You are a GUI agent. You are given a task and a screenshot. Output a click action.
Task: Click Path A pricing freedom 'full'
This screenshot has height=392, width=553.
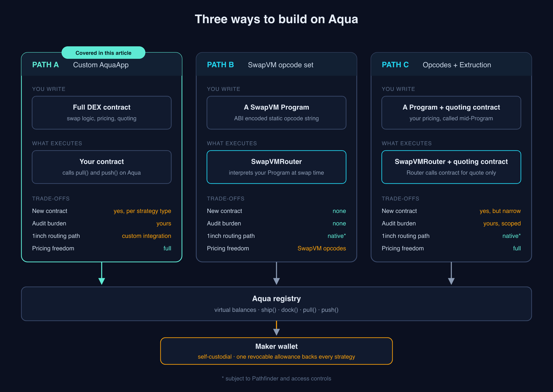coord(167,248)
